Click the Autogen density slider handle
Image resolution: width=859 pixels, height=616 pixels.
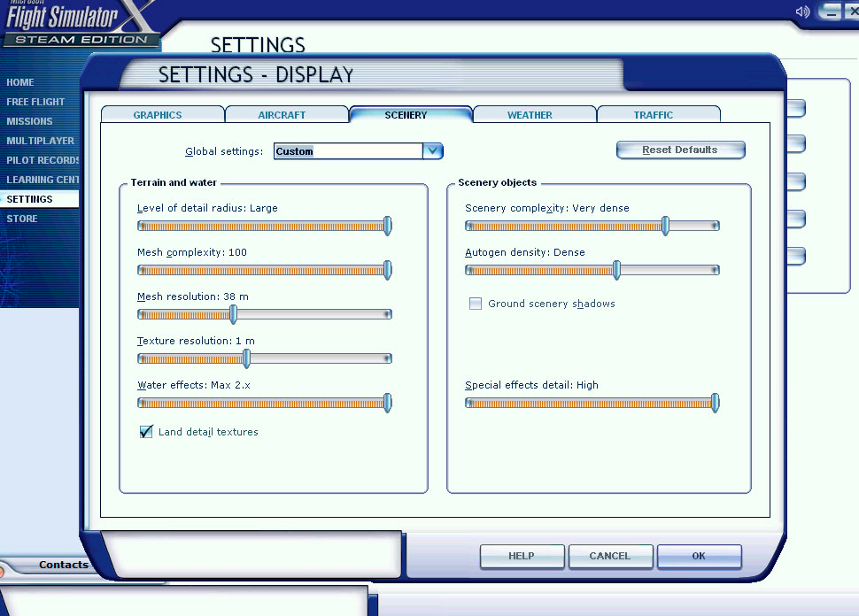pos(617,270)
